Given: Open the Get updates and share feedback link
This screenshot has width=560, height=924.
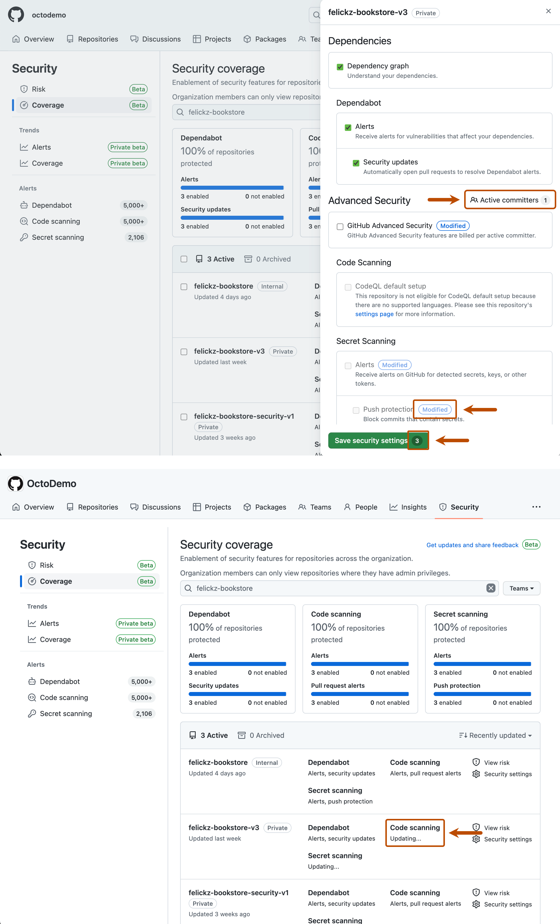Looking at the screenshot, I should (472, 545).
